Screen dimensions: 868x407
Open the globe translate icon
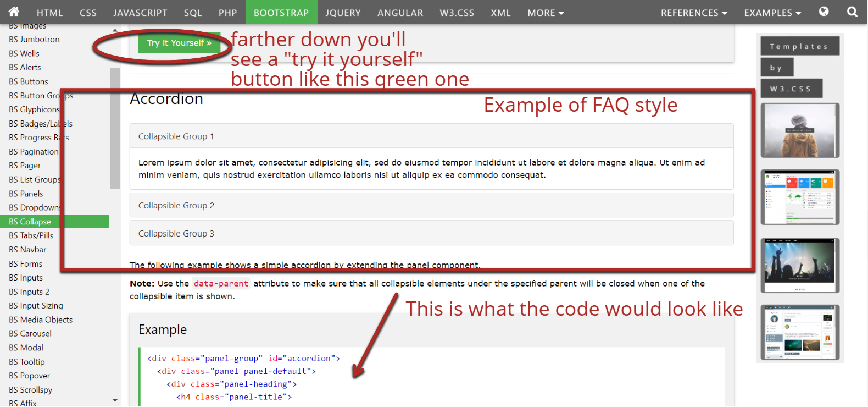(x=824, y=12)
